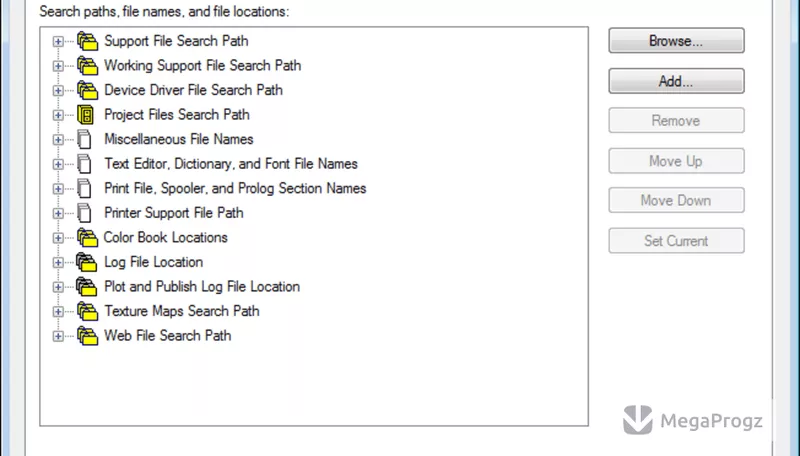This screenshot has height=456, width=800.
Task: Expand the Log File Location node
Action: coord(58,262)
